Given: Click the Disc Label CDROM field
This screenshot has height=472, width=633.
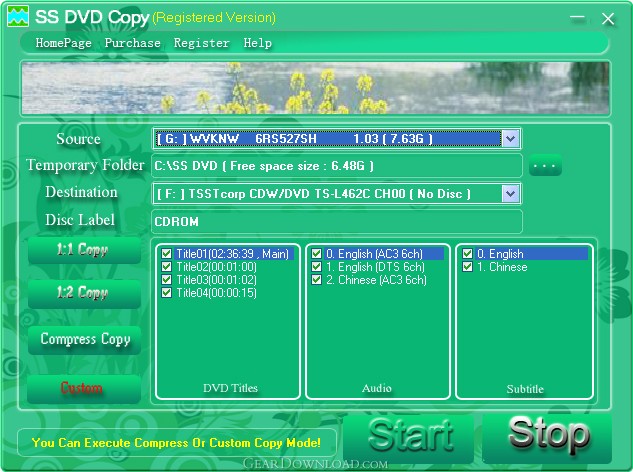Looking at the screenshot, I should pyautogui.click(x=337, y=221).
